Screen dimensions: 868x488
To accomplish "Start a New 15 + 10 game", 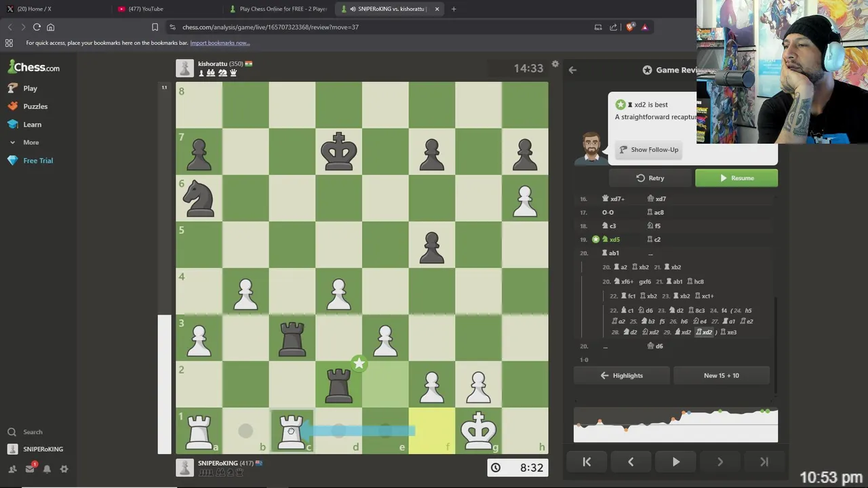I will [722, 375].
